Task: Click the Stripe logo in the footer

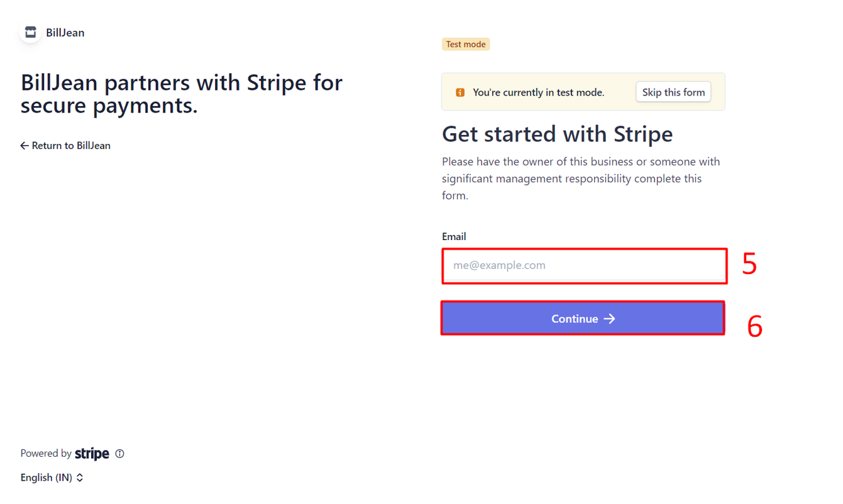Action: click(x=92, y=454)
